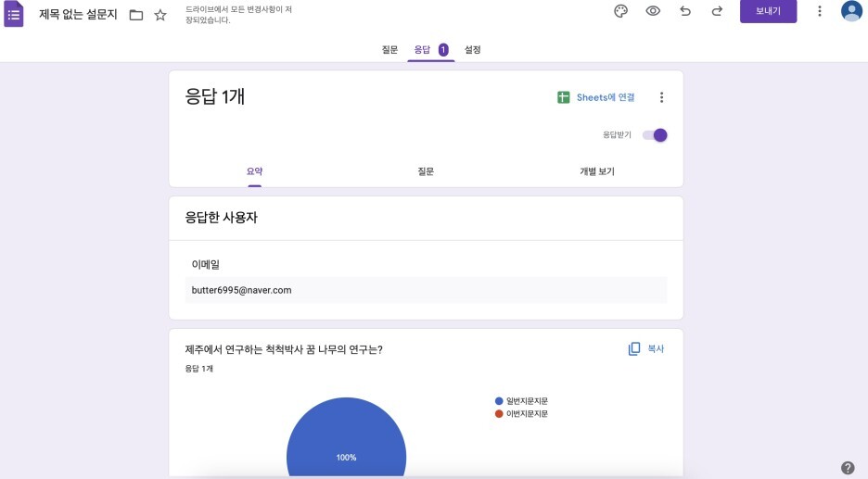Switch to the 응답 top tab
Image resolution: width=868 pixels, height=479 pixels.
422,50
